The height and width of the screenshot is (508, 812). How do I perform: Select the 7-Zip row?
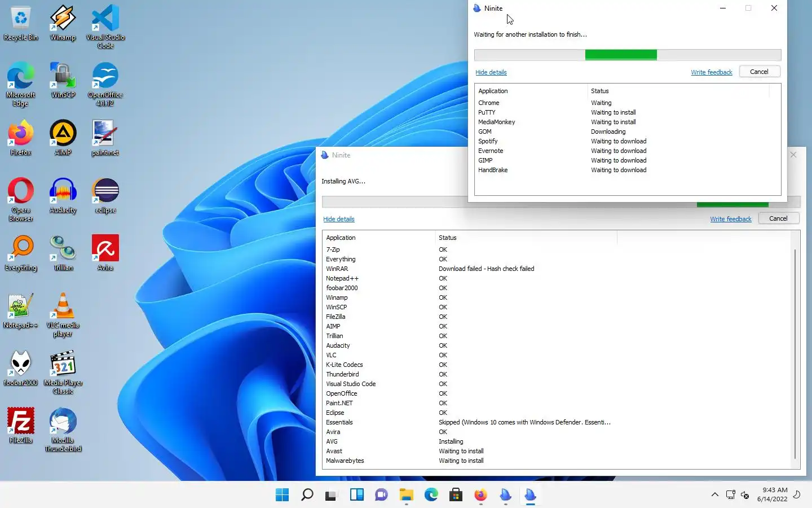tap(557, 249)
